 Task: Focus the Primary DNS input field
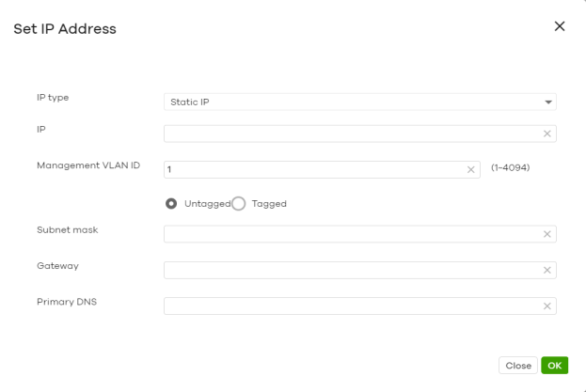pyautogui.click(x=350, y=306)
